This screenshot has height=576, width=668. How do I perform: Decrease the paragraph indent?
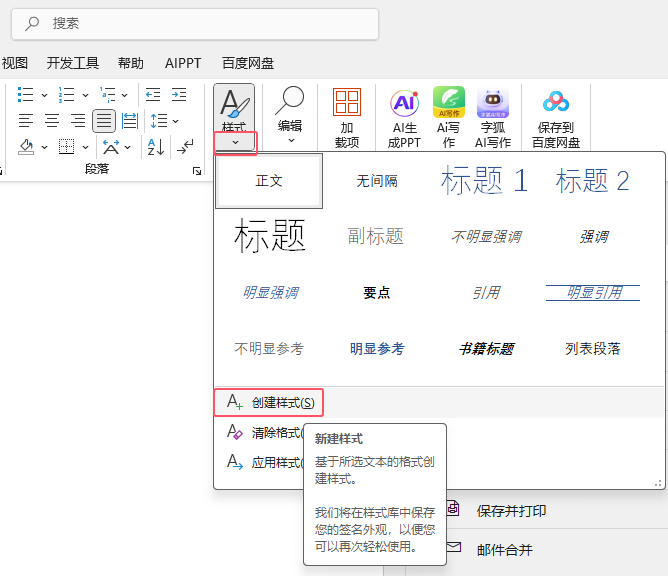(x=153, y=95)
